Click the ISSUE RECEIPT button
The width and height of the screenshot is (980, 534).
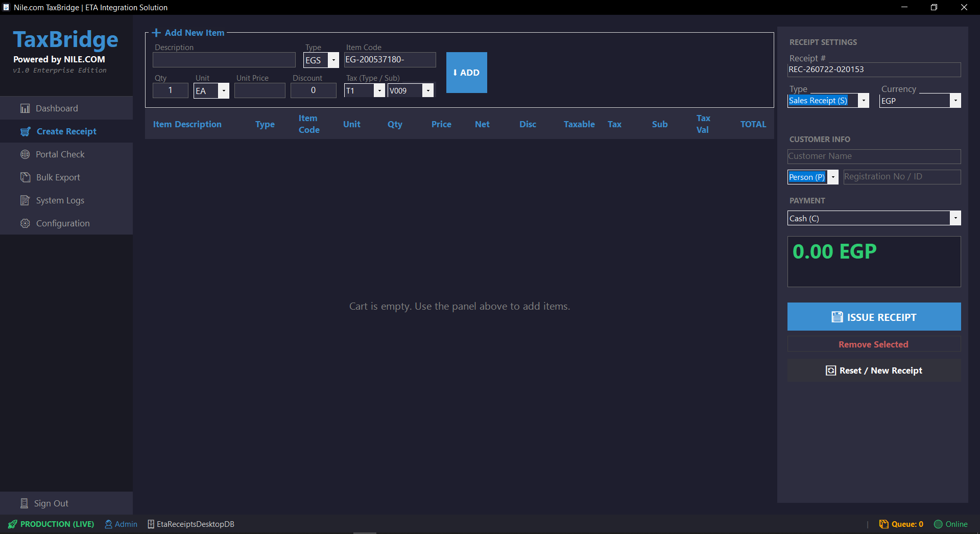point(874,317)
